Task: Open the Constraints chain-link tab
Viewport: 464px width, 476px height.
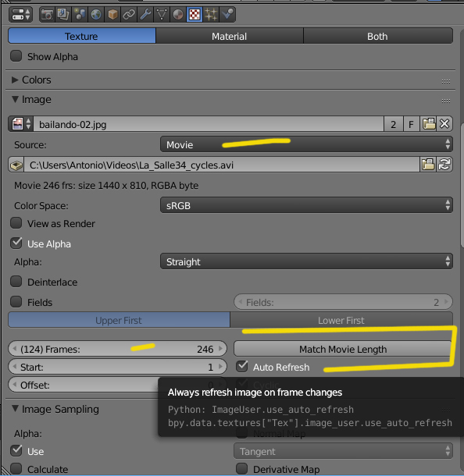Action: pos(129,14)
